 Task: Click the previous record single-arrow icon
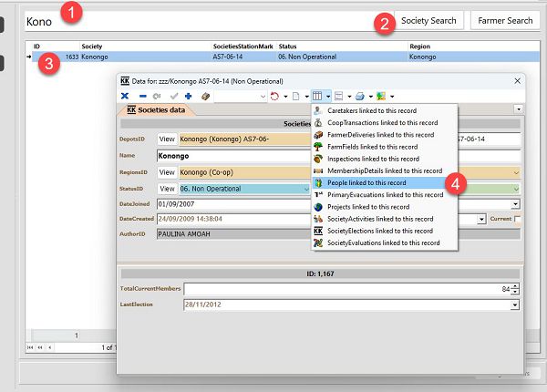click(50, 347)
